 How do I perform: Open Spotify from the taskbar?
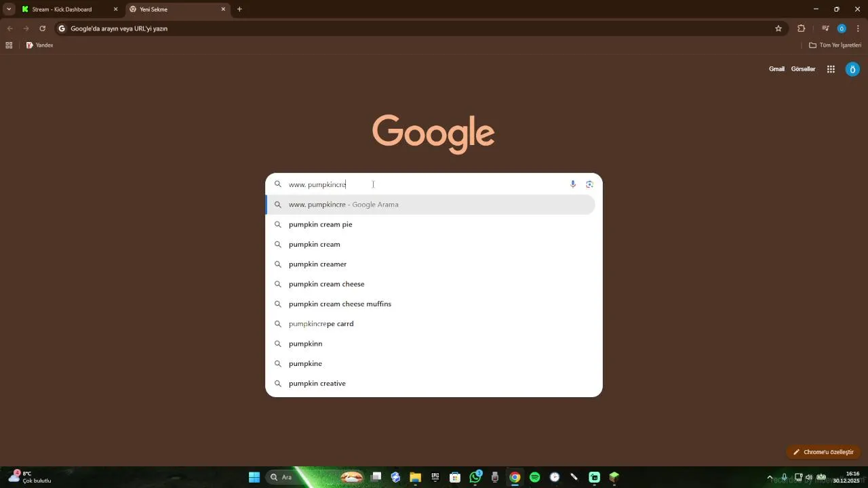[x=534, y=477]
